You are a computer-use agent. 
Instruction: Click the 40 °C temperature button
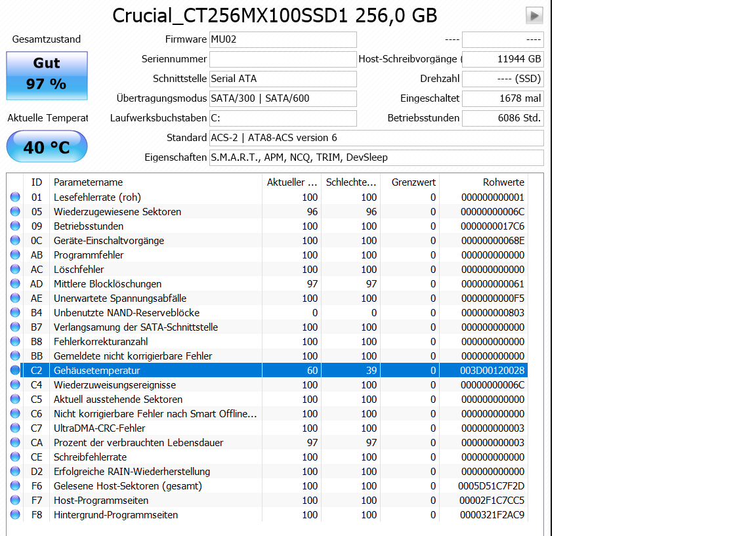click(47, 146)
